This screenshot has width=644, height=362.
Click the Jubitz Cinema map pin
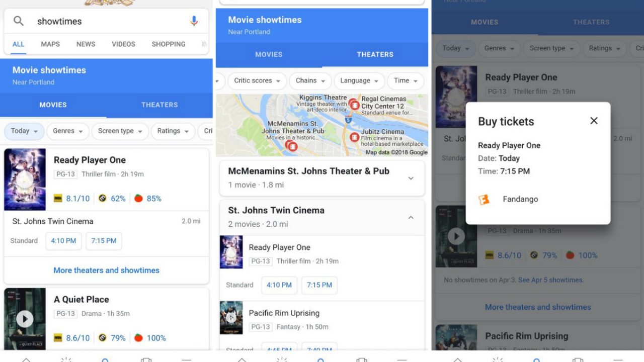[355, 136]
